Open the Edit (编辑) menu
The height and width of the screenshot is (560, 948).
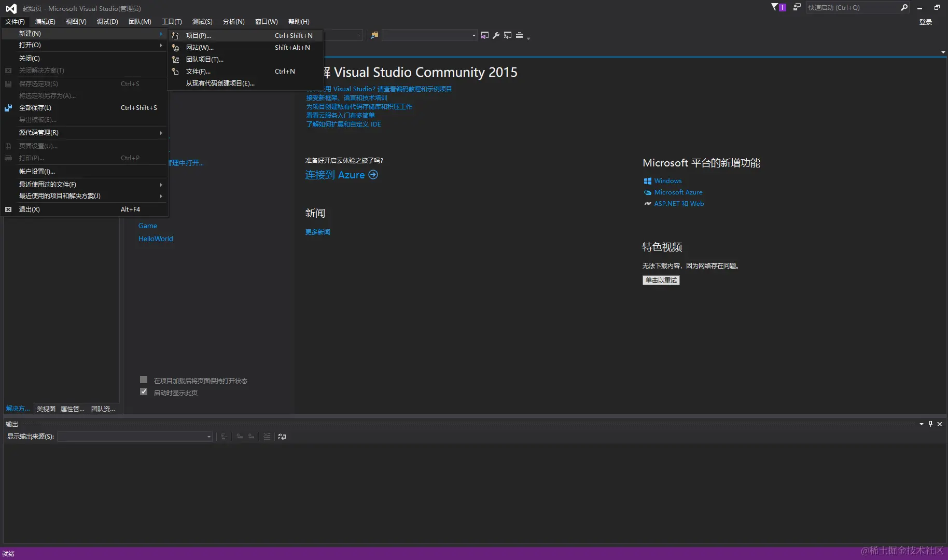[x=45, y=21]
